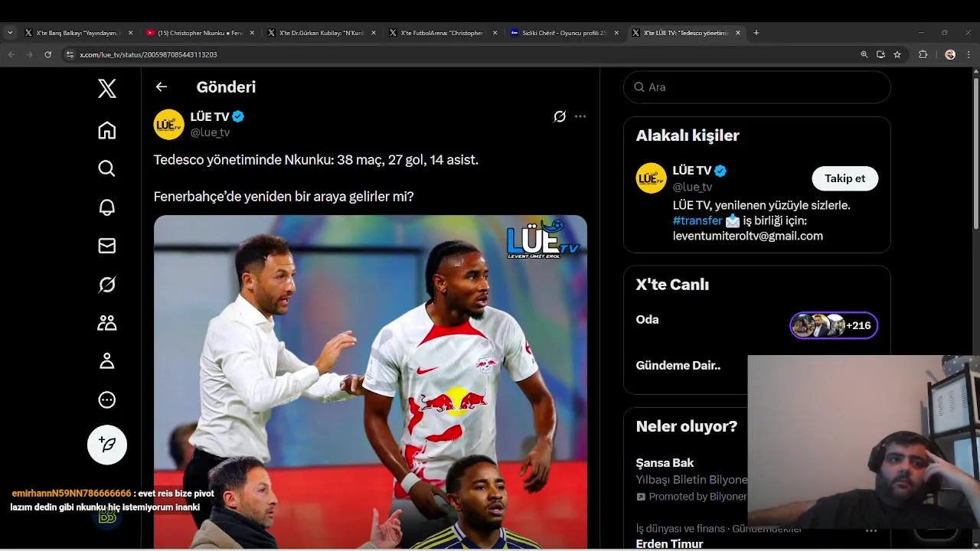980x551 pixels.
Task: Go back with the arrow beside Gönderi
Action: [162, 86]
